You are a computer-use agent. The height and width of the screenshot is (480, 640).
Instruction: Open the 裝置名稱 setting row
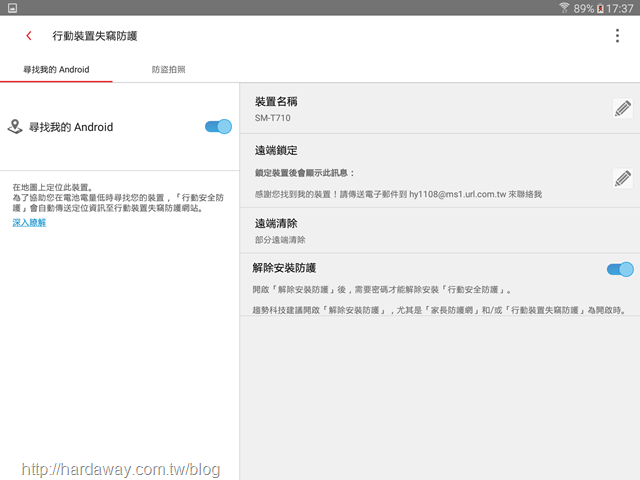[440, 109]
